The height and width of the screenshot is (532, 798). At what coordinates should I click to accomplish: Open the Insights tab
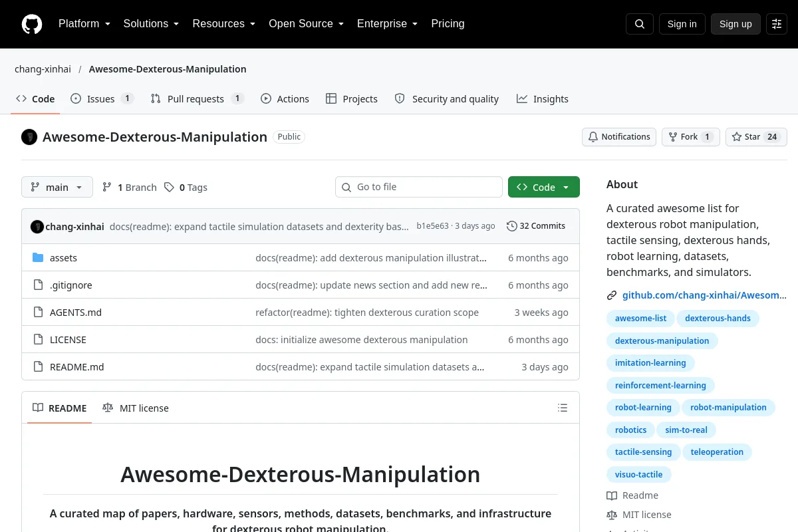[x=543, y=99]
